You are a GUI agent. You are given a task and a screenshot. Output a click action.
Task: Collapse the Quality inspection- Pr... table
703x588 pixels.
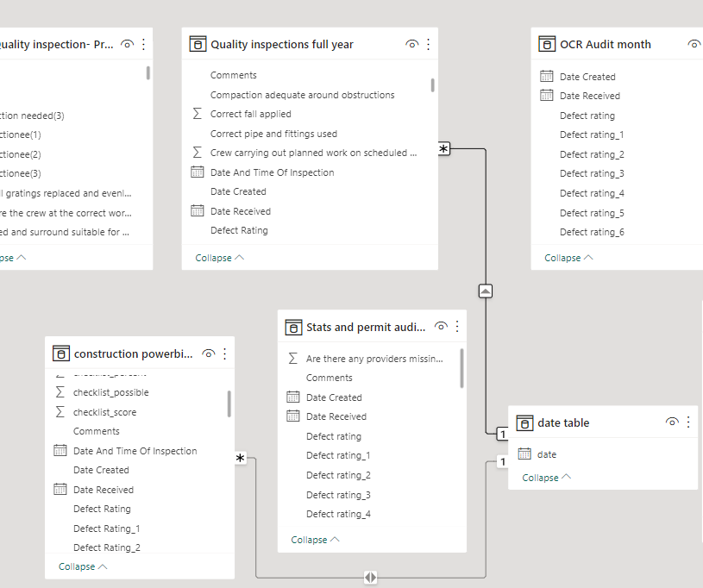pyautogui.click(x=13, y=258)
